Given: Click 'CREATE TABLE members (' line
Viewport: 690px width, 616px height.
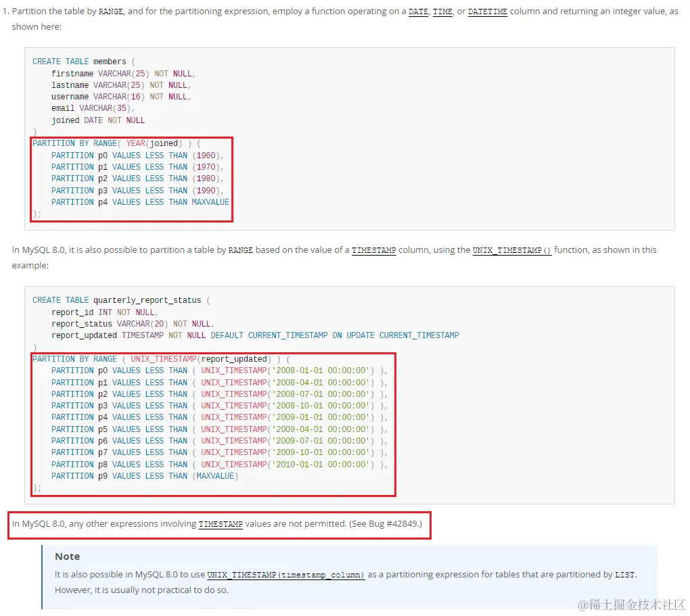Looking at the screenshot, I should [x=84, y=62].
